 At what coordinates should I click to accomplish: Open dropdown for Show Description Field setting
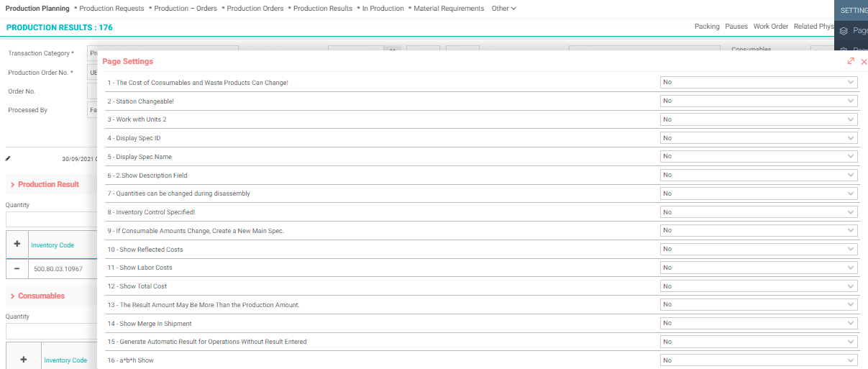pos(759,175)
